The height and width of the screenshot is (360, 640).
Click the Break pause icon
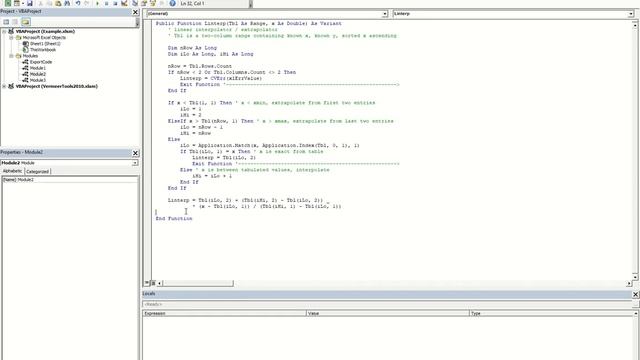(x=107, y=3)
